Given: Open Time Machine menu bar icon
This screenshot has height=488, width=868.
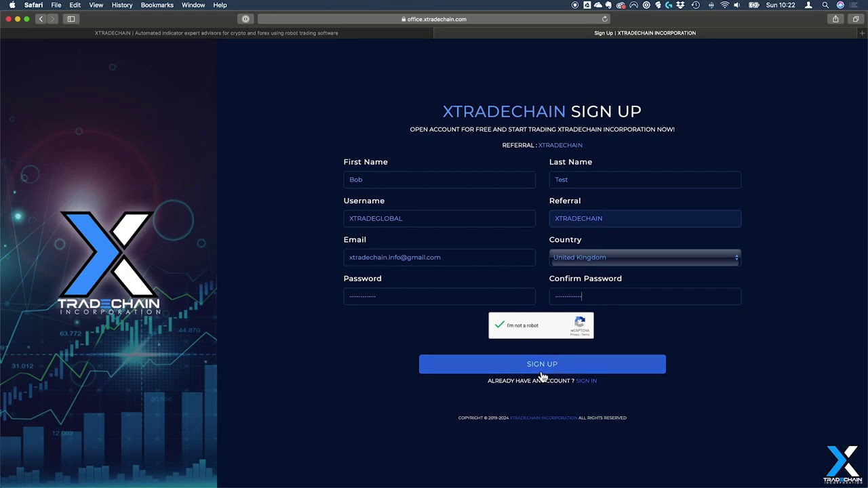Looking at the screenshot, I should click(x=695, y=5).
